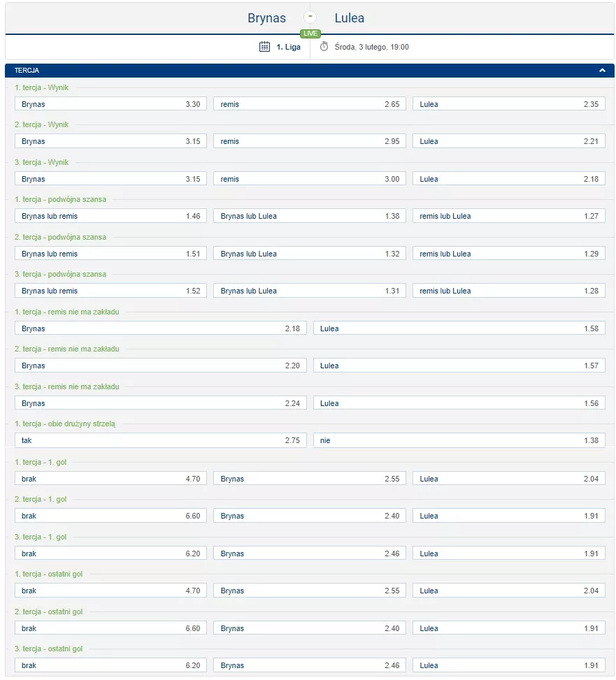This screenshot has height=680, width=616.
Task: Bet Brynas 2.20 draw no bet
Action: coord(161,366)
